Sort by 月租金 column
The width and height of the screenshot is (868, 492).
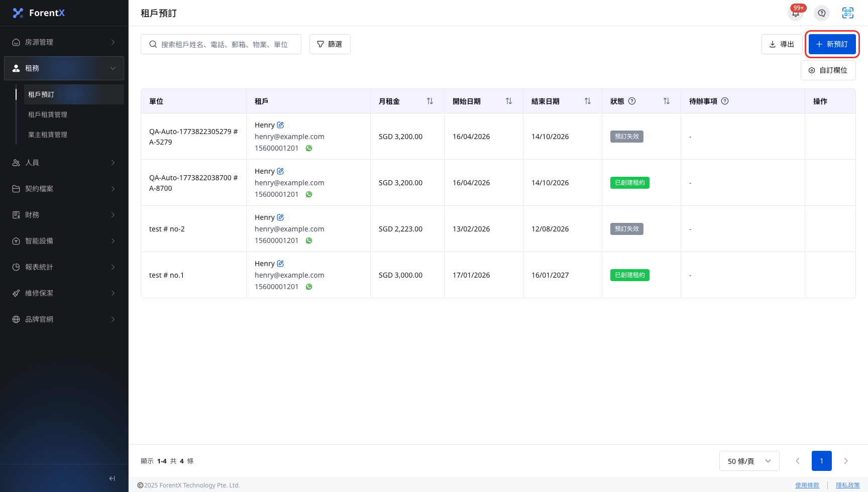pos(430,101)
